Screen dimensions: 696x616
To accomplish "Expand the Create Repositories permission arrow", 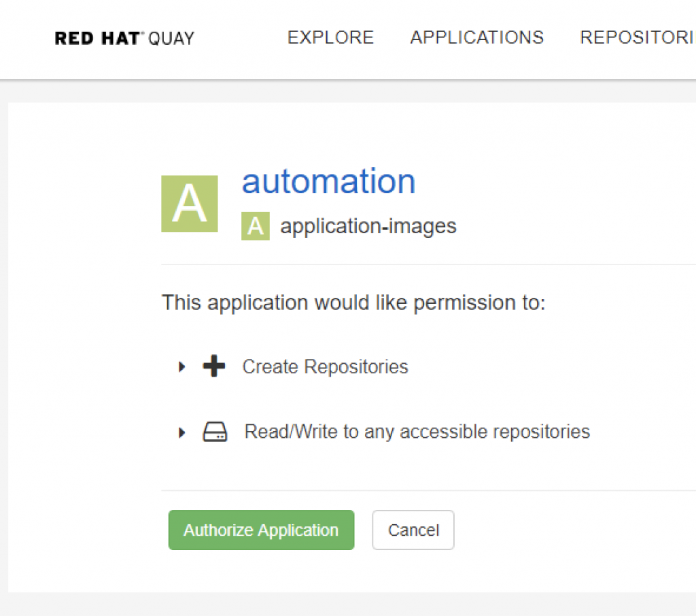I will (181, 367).
